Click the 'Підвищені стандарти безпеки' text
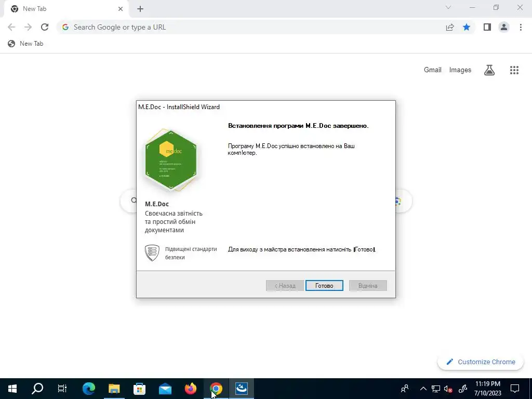532x399 pixels. point(191,253)
